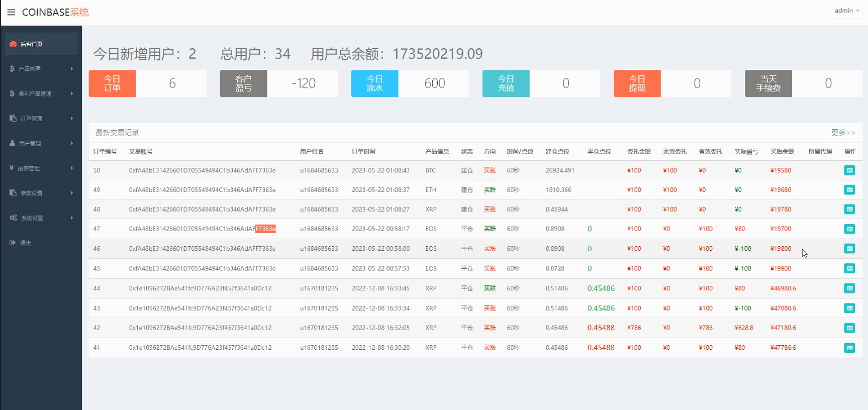Click the blue 今日流水 tile
868x410 pixels.
tap(374, 83)
